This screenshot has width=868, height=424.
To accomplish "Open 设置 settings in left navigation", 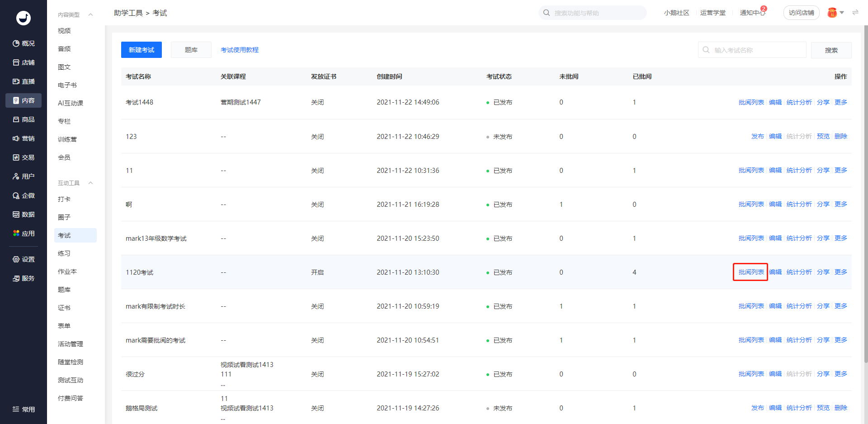I will [x=24, y=259].
